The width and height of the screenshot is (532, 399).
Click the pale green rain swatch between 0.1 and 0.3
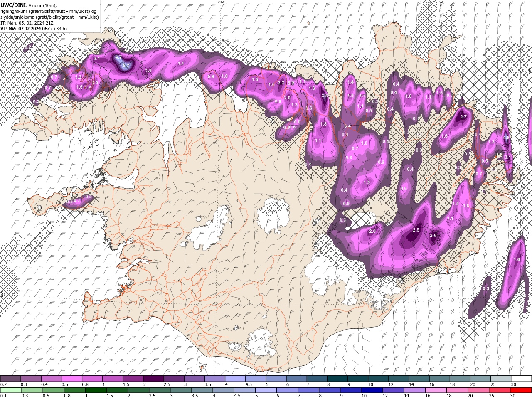pos(10,390)
